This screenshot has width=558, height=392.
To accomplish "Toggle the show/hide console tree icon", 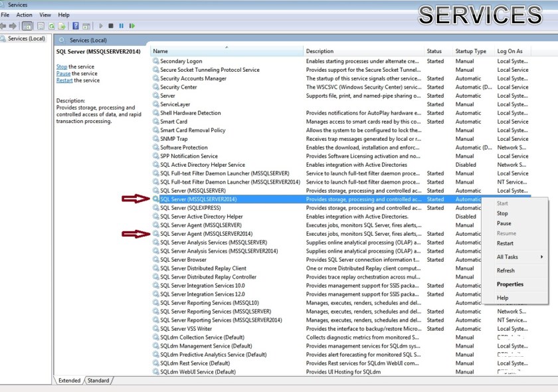I will pyautogui.click(x=27, y=26).
